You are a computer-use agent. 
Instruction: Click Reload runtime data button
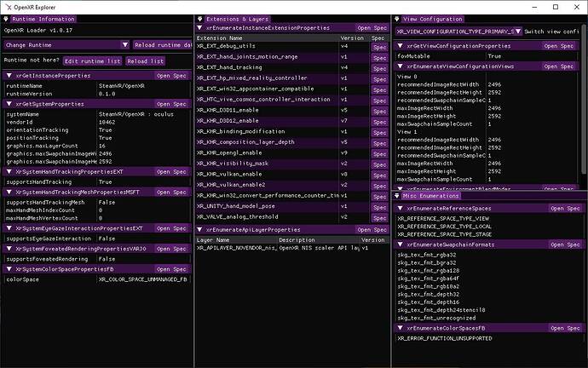(x=163, y=45)
